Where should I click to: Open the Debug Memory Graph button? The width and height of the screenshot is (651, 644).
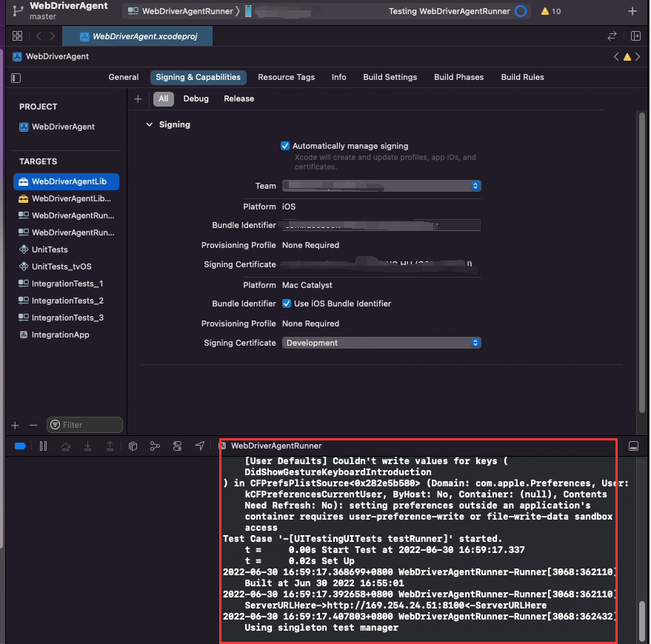pos(155,446)
